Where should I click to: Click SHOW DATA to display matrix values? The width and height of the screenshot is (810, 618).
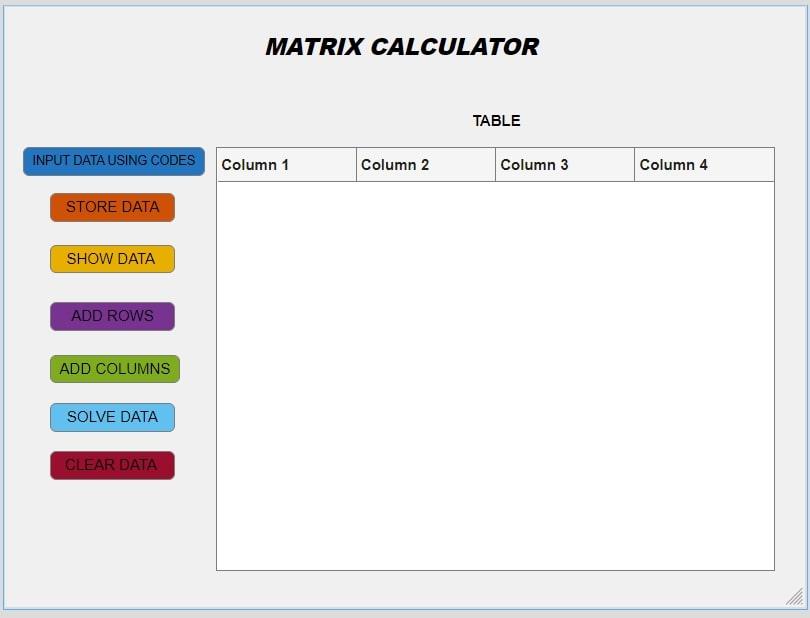pyautogui.click(x=112, y=258)
